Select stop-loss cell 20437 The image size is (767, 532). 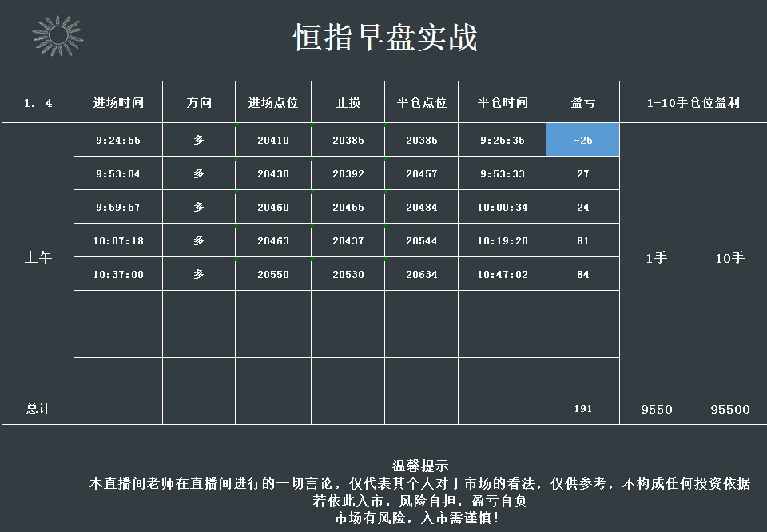coord(348,240)
